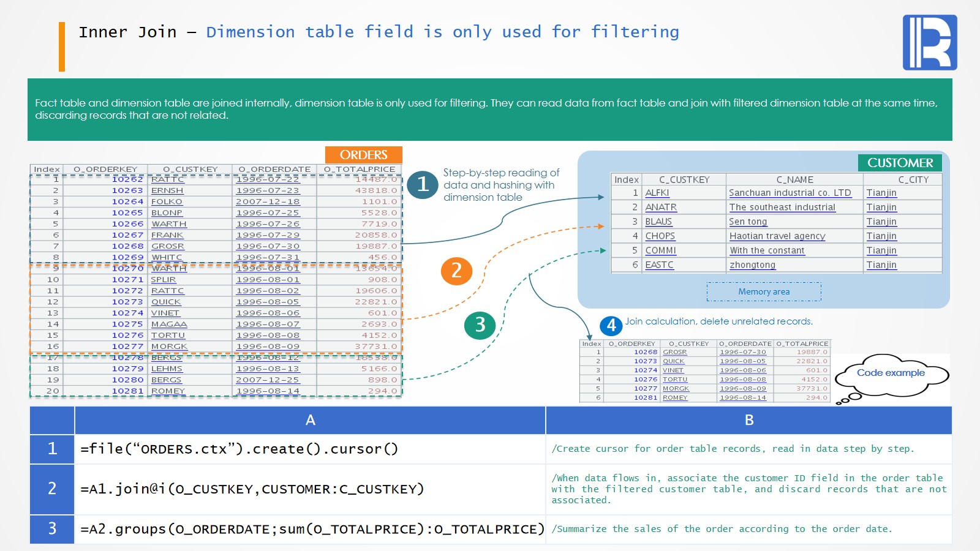Click the ORDERS.ctx cursor formula cell

click(310, 449)
